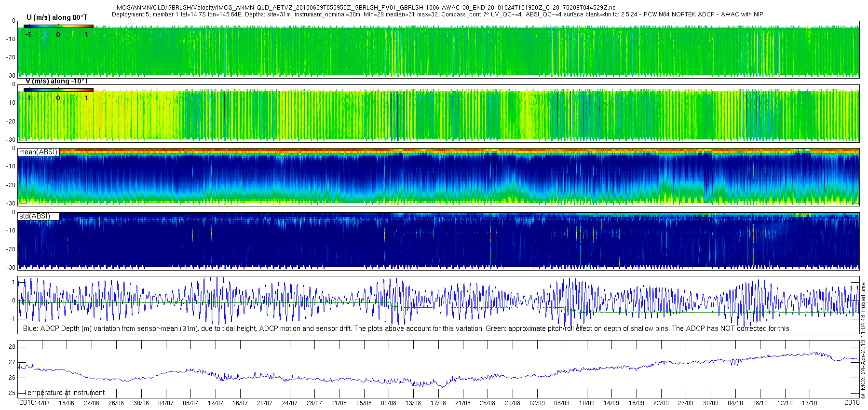Click the '25/08' date tick label

click(488, 403)
